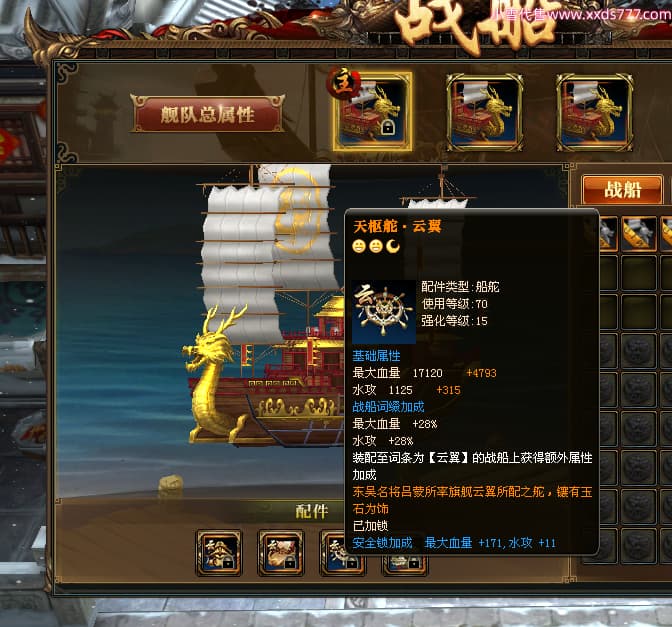Pick the middle warship item in the inventory's top row

click(x=639, y=234)
